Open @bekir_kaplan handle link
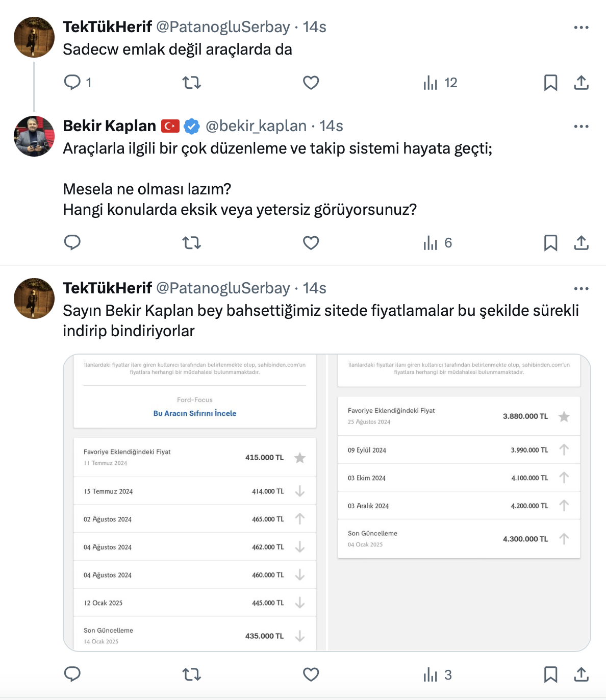Screen dimensions: 606x700 coord(256,126)
